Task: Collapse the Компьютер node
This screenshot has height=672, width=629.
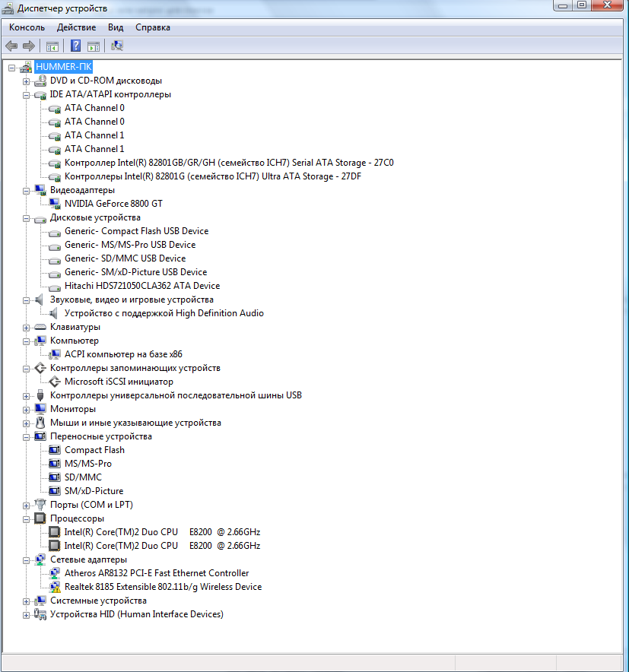Action: click(x=26, y=341)
